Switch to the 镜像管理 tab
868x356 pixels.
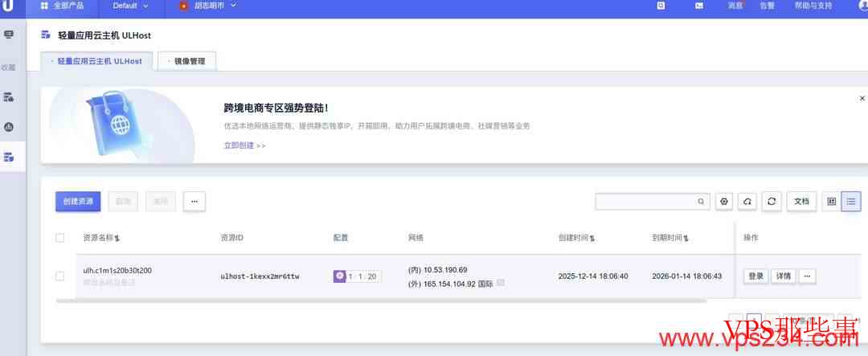coord(187,61)
